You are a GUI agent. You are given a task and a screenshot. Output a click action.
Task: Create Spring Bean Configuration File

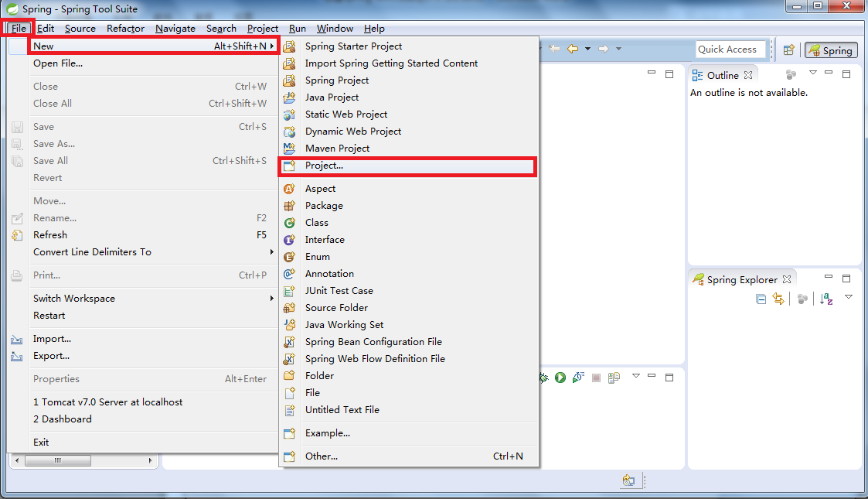point(408,342)
